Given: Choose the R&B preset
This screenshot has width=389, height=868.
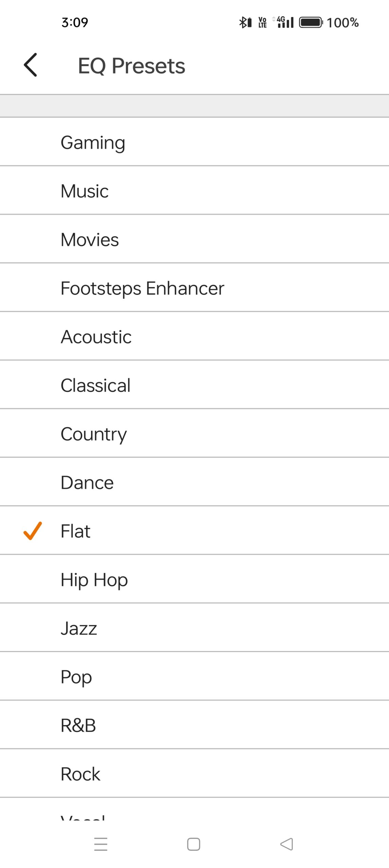Looking at the screenshot, I should click(x=78, y=725).
